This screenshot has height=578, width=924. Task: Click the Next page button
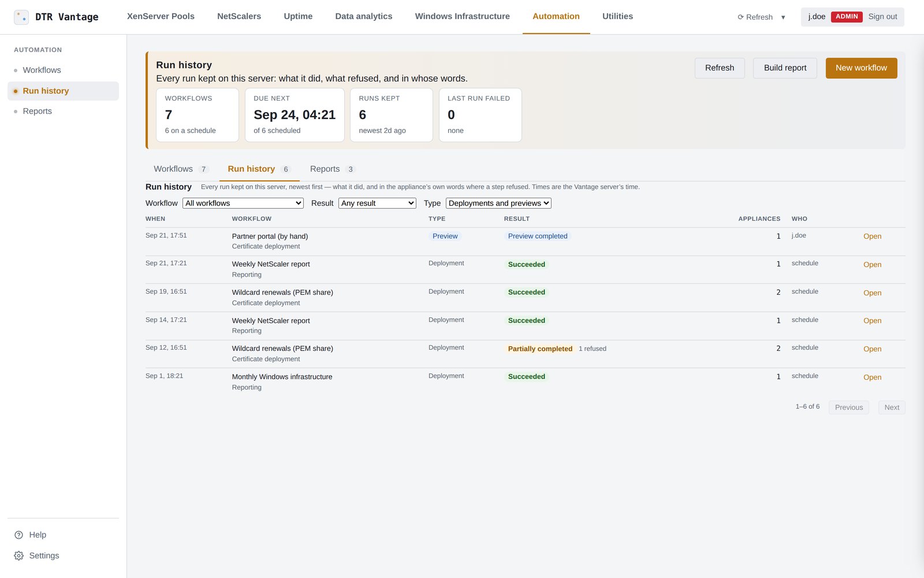click(x=892, y=407)
